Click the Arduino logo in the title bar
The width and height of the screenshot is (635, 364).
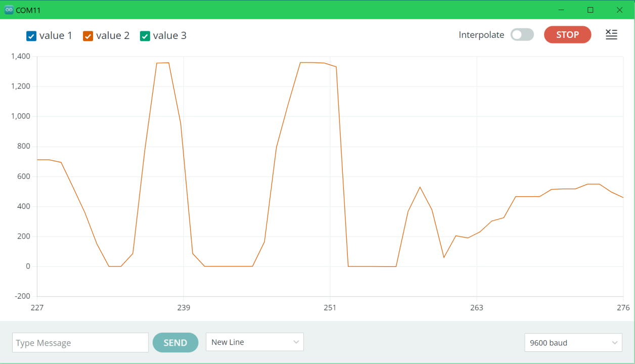coord(9,10)
